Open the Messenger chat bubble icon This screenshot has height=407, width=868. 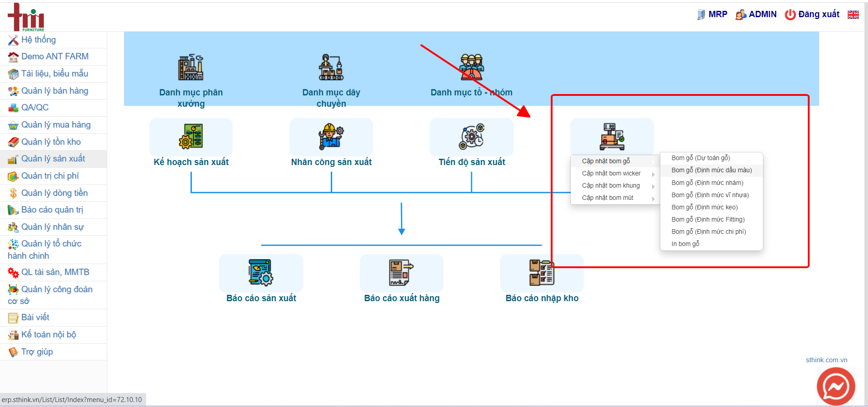point(836,386)
